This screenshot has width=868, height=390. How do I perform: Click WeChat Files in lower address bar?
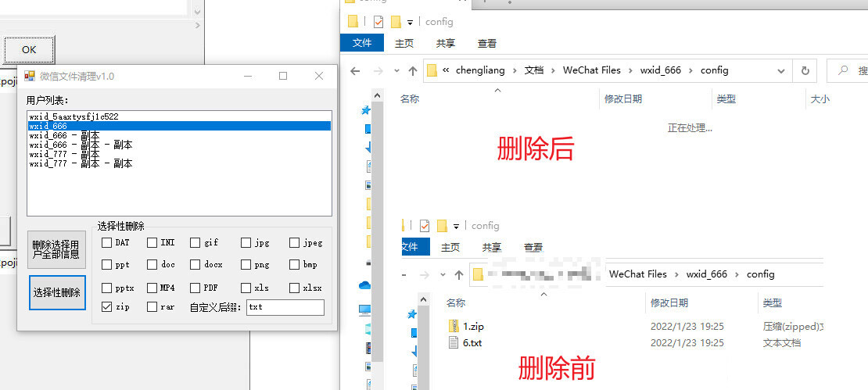[638, 274]
